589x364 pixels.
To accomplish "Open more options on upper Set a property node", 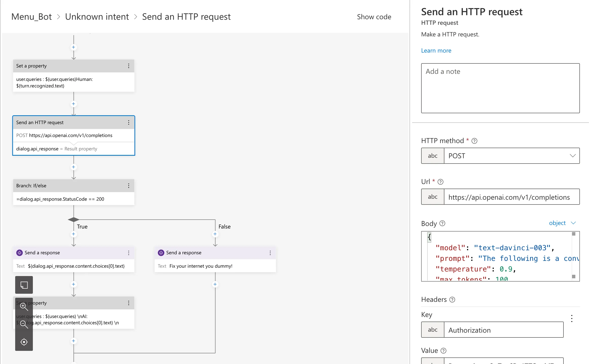I will click(x=129, y=66).
